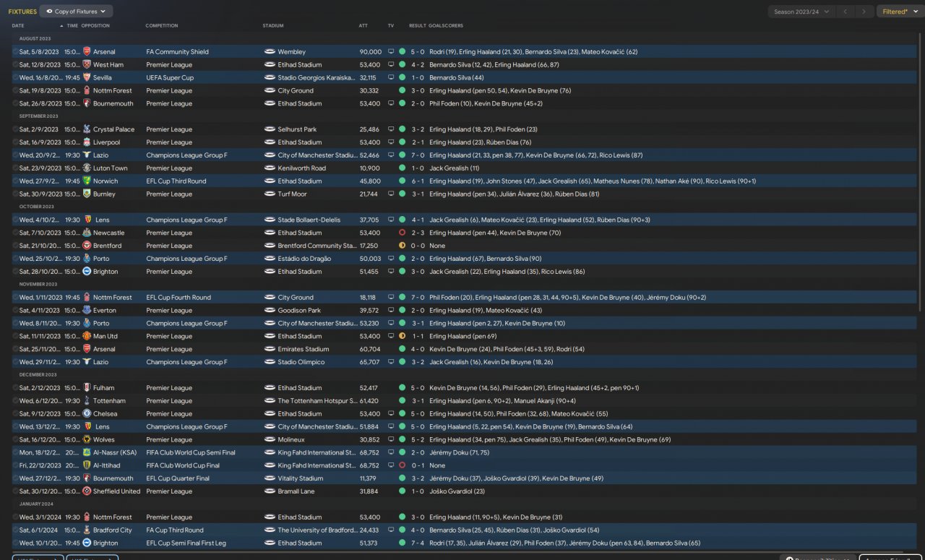
Task: Click FIFA Club World Cup Final competition text
Action: (x=183, y=465)
